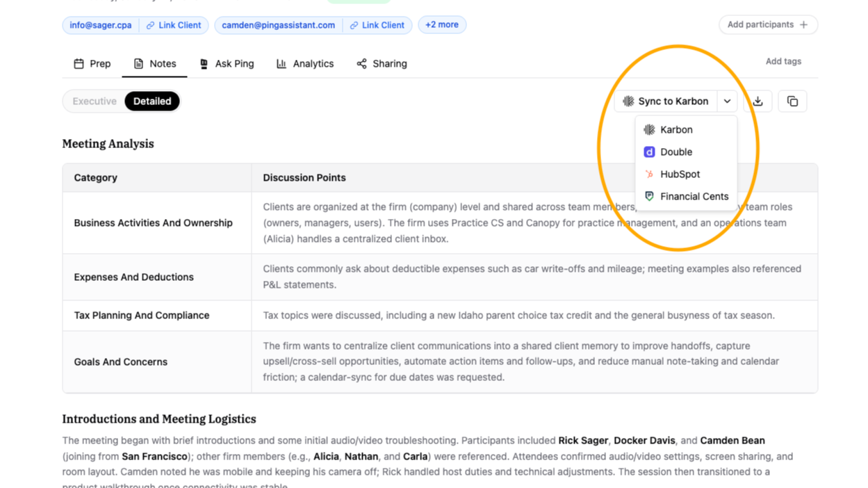This screenshot has width=868, height=488.
Task: Expand the +2 more participants chip
Action: (x=442, y=25)
